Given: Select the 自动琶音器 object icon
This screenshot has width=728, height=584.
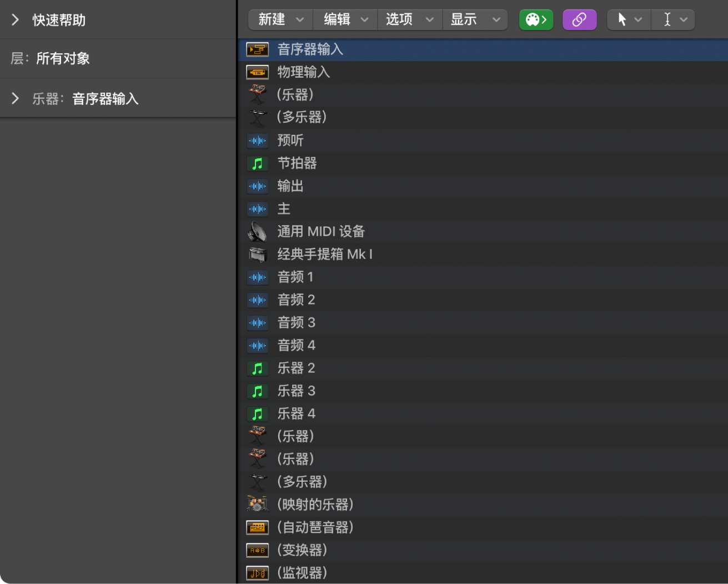Looking at the screenshot, I should coord(257,527).
